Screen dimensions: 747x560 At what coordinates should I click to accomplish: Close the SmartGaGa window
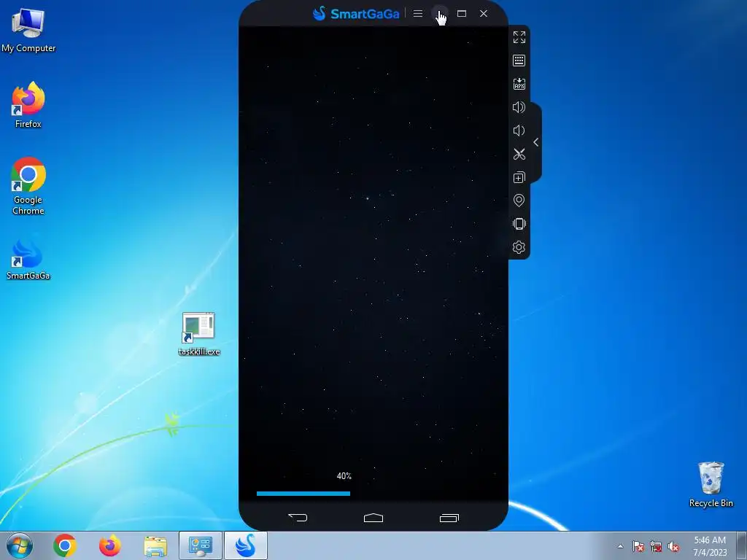[x=484, y=14]
